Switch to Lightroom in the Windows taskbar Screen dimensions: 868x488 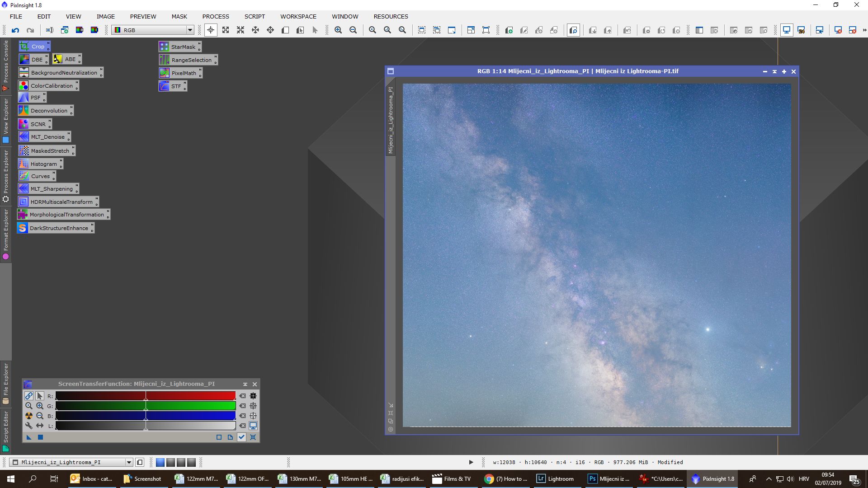(555, 479)
